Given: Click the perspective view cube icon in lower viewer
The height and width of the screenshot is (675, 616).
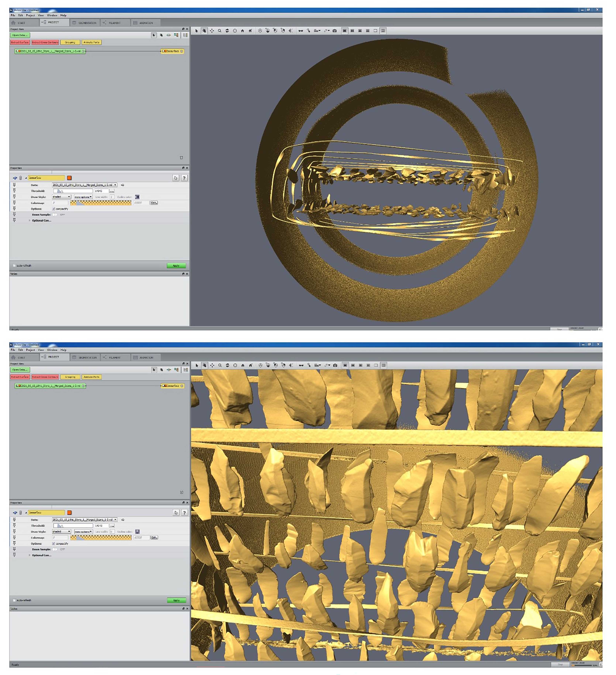Looking at the screenshot, I should tap(260, 365).
